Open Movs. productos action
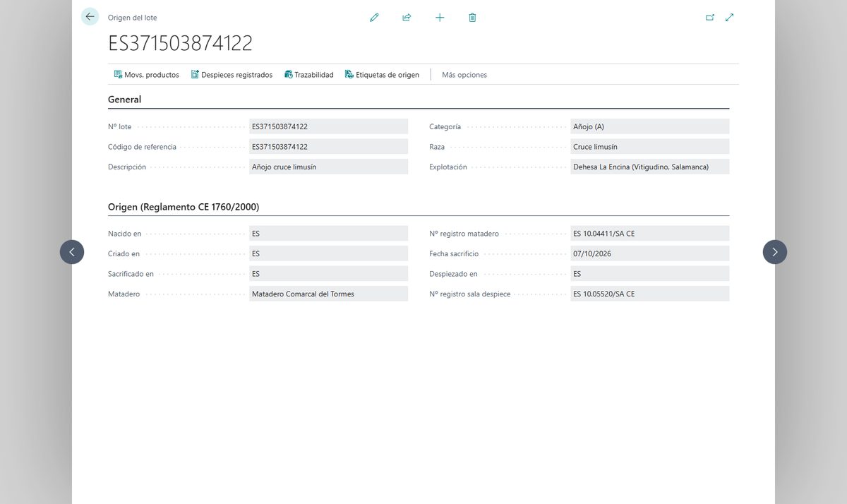Viewport: 847px width, 504px height. 147,75
